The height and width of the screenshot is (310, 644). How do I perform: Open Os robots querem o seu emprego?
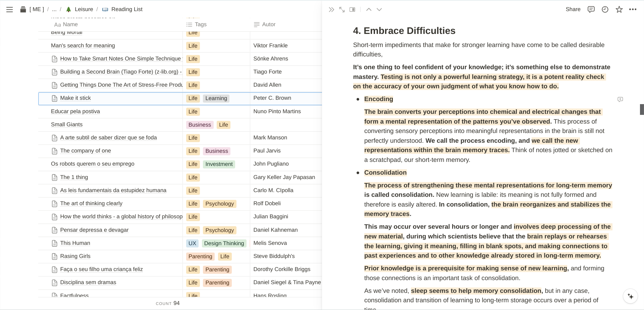93,164
